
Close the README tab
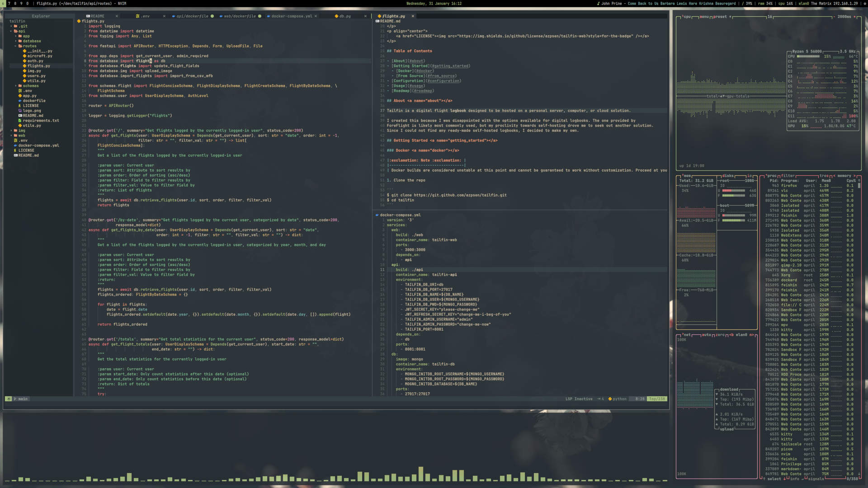(x=117, y=16)
